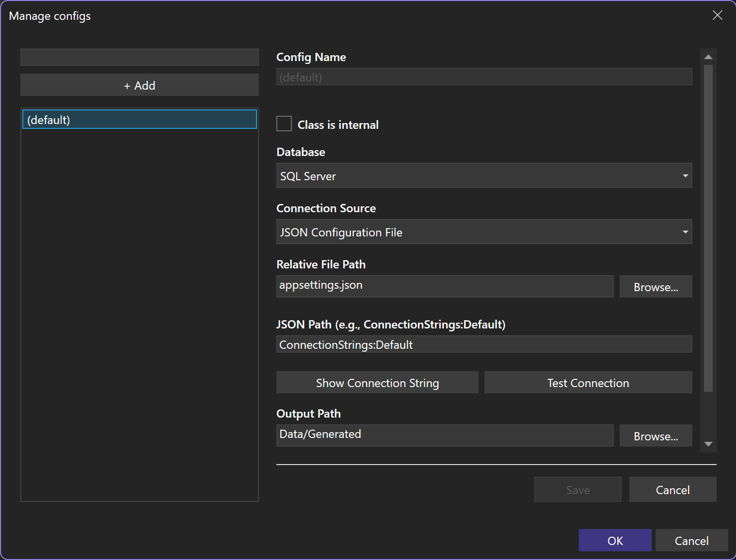Click the JSON Path field with ConnectionStrings:Default
Screen dimensions: 736x560
(484, 344)
